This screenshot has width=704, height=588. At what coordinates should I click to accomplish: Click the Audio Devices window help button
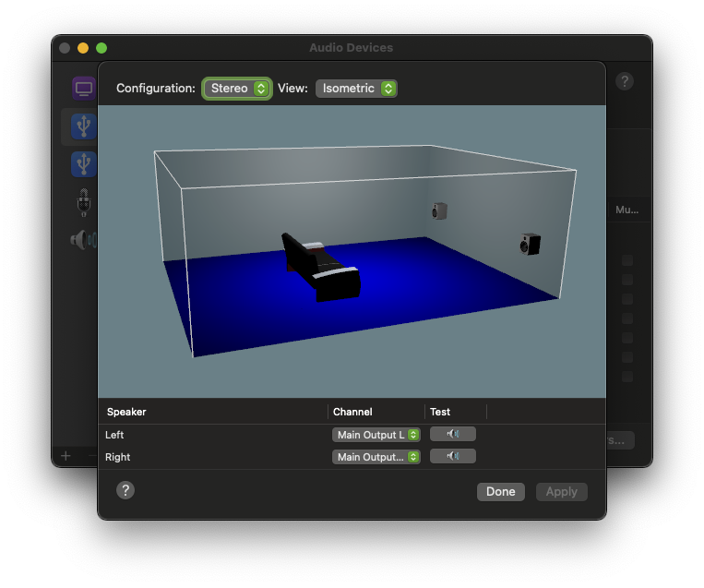[x=625, y=81]
